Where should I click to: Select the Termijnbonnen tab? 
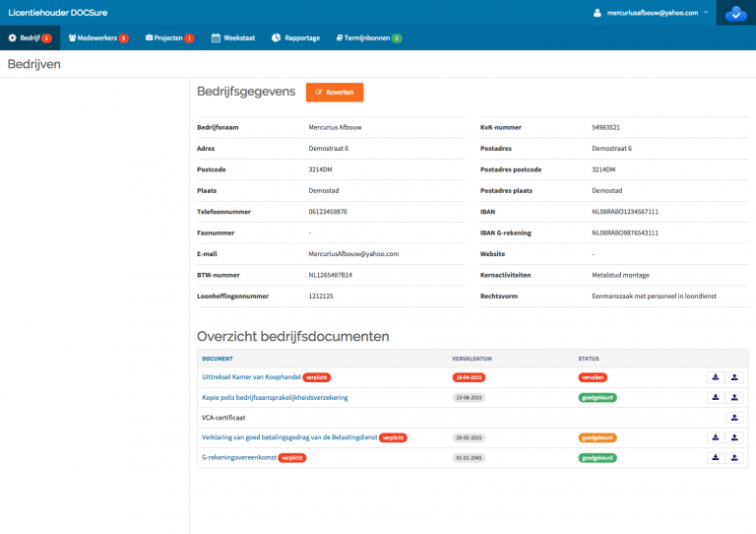[x=368, y=37]
